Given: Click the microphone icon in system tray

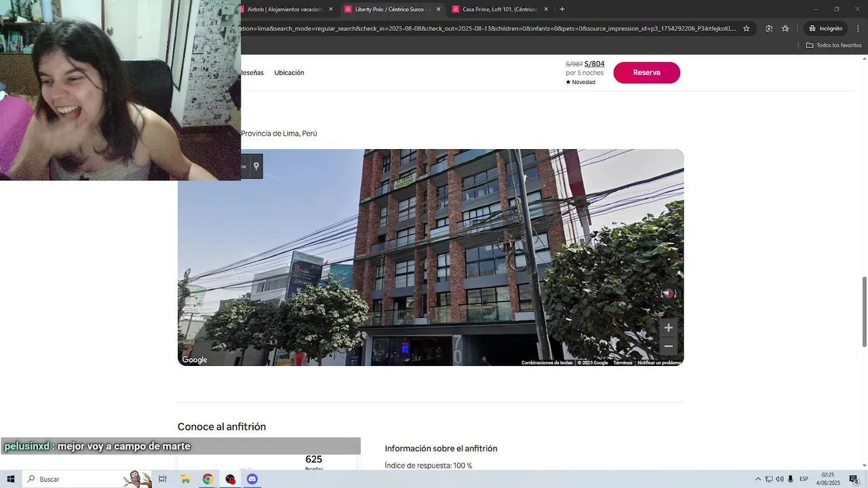Looking at the screenshot, I should click(791, 479).
